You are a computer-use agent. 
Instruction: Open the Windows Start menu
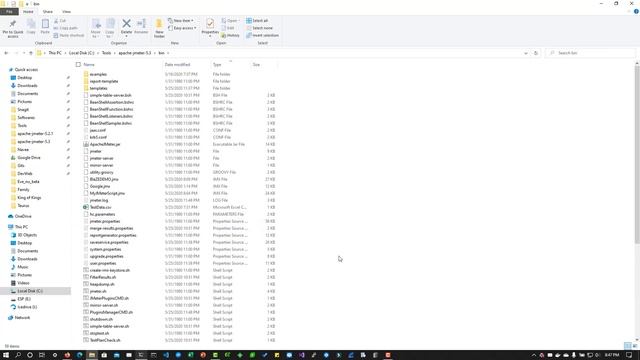tap(6, 355)
